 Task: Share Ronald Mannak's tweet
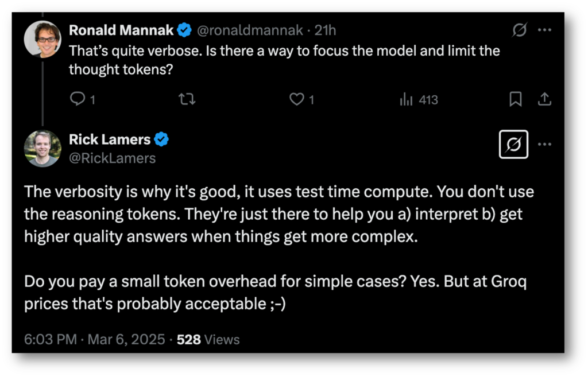click(x=544, y=99)
